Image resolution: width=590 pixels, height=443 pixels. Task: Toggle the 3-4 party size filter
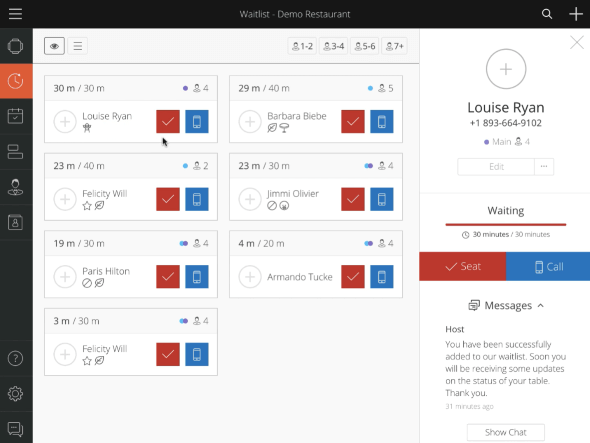[x=334, y=46]
